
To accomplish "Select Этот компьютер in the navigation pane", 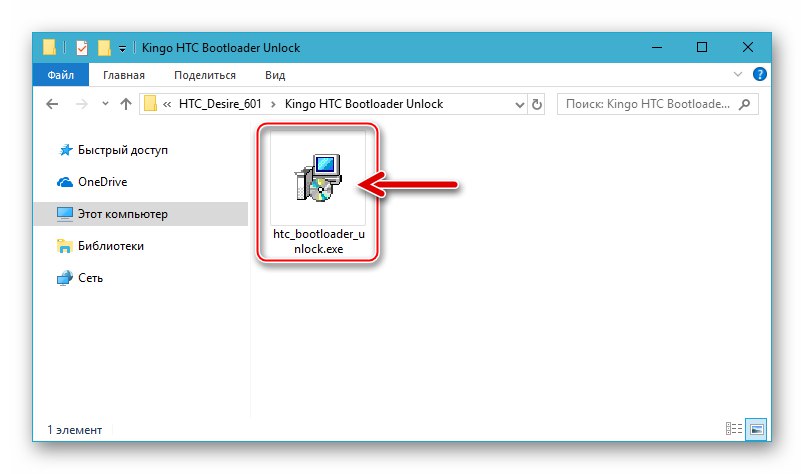I will coord(140,214).
